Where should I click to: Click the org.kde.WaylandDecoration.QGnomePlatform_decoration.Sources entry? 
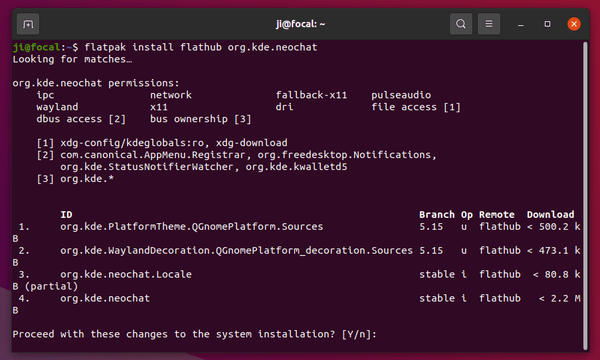point(236,251)
